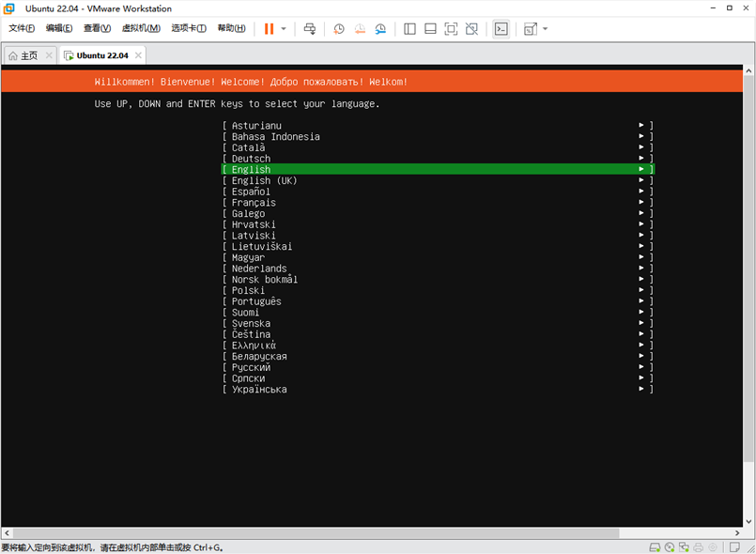Click the network adapter status icon

coord(685,547)
